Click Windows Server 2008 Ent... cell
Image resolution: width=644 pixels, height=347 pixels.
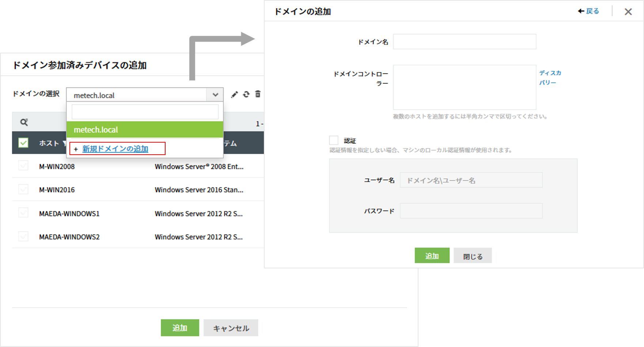point(199,167)
